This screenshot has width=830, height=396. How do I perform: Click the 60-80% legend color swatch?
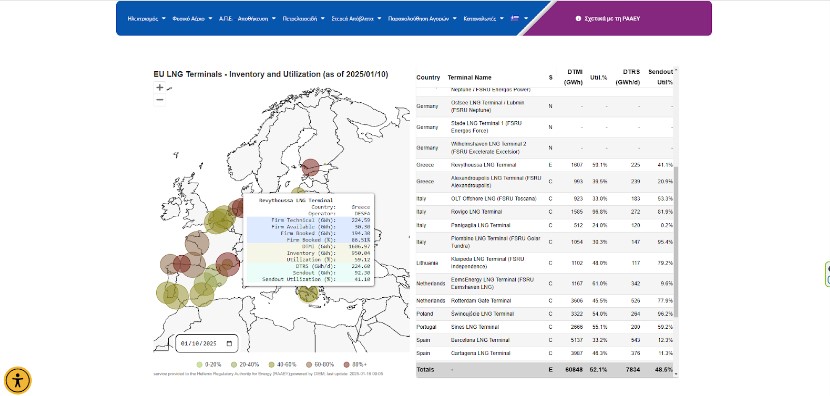coord(310,364)
